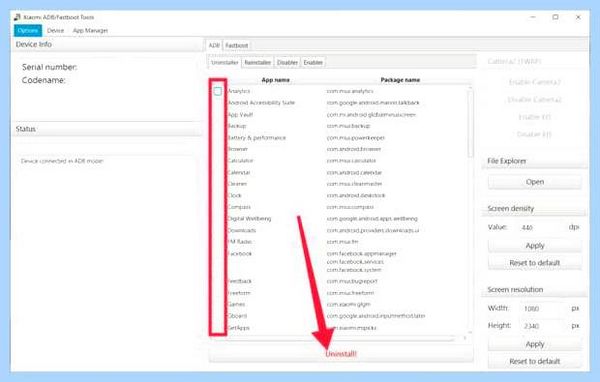Switch to the ADB tab
Screen dimensions: 600x382
214,45
